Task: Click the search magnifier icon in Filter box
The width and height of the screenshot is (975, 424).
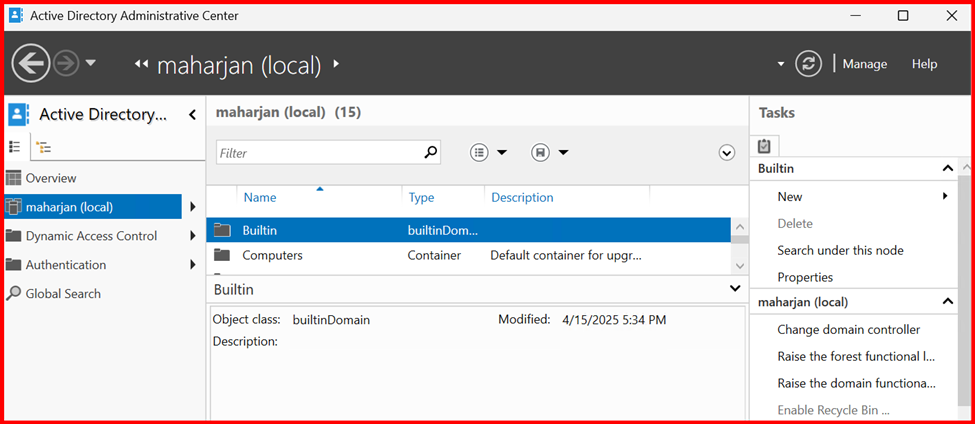Action: 430,152
